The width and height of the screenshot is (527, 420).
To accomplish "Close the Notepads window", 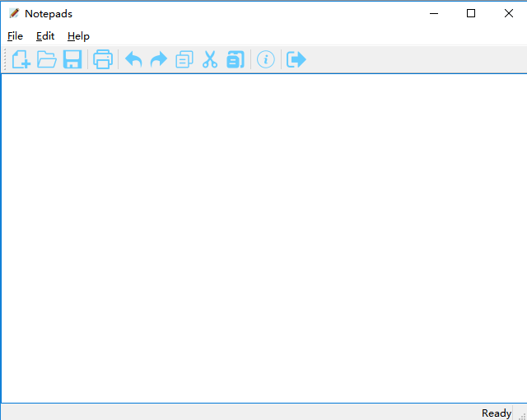I will click(x=509, y=13).
